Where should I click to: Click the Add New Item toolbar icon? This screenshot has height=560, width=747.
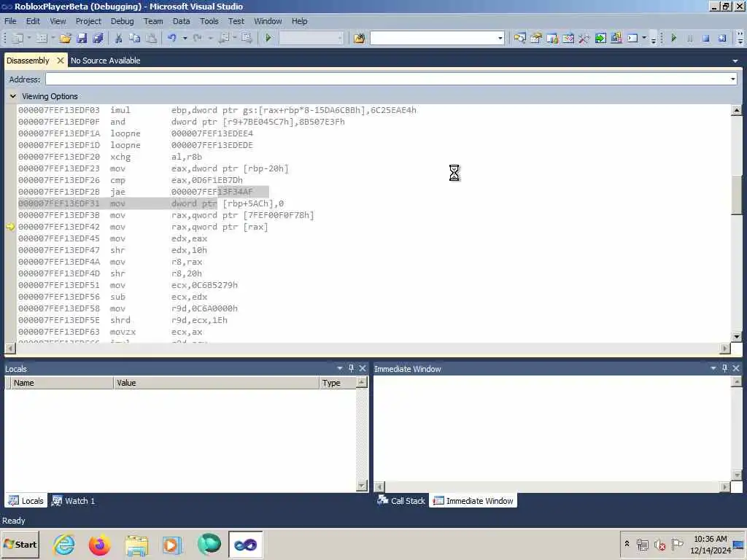click(42, 38)
